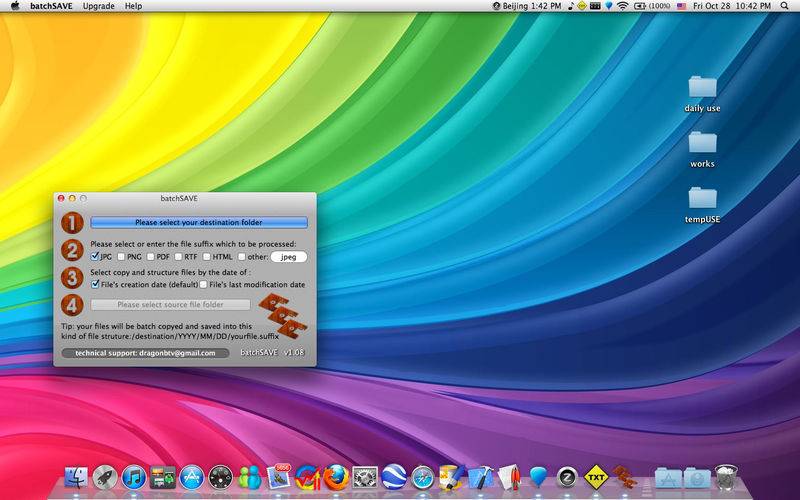Select the works desktop folder
The width and height of the screenshot is (800, 500).
pyautogui.click(x=703, y=149)
